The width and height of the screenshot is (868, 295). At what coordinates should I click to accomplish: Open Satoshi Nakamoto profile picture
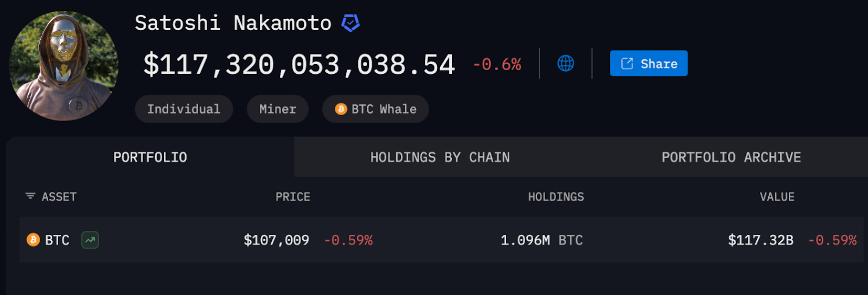tap(64, 66)
